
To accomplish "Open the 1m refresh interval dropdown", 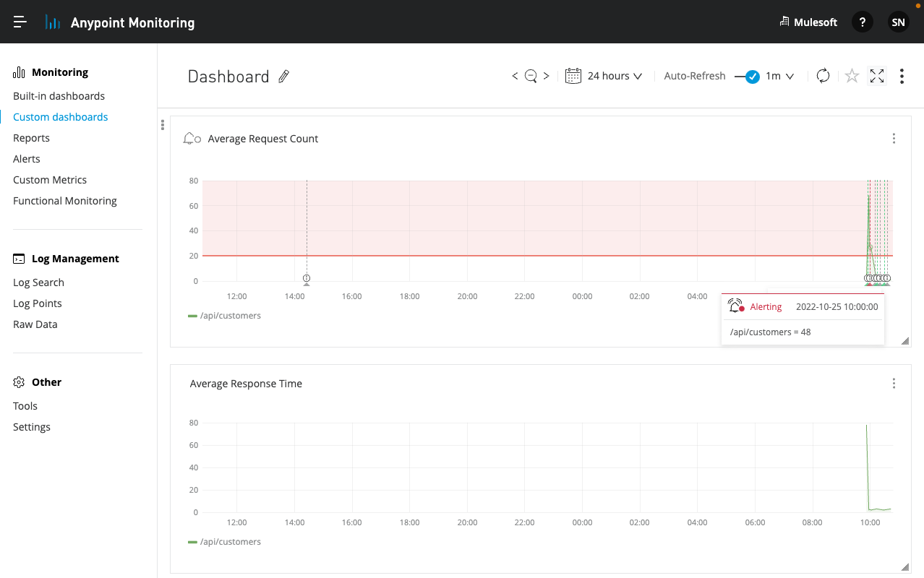I will 779,75.
